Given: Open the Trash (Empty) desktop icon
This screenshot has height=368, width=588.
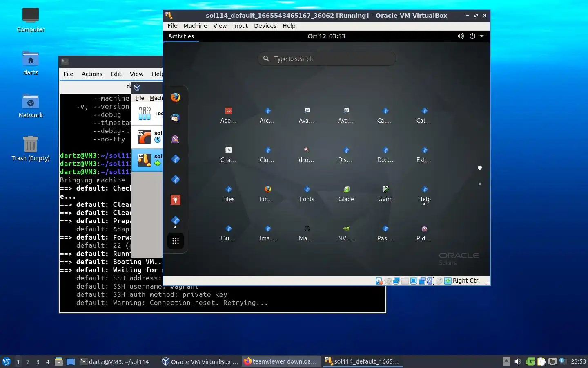Looking at the screenshot, I should pyautogui.click(x=31, y=149).
